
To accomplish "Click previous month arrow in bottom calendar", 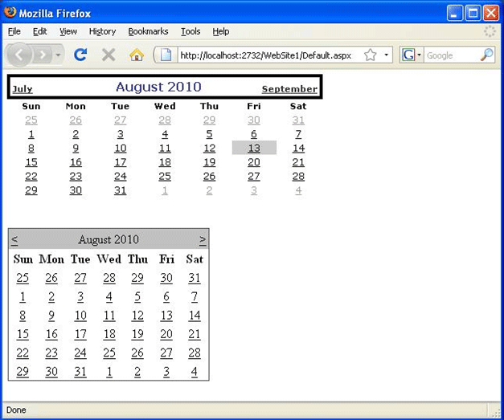I will [14, 239].
